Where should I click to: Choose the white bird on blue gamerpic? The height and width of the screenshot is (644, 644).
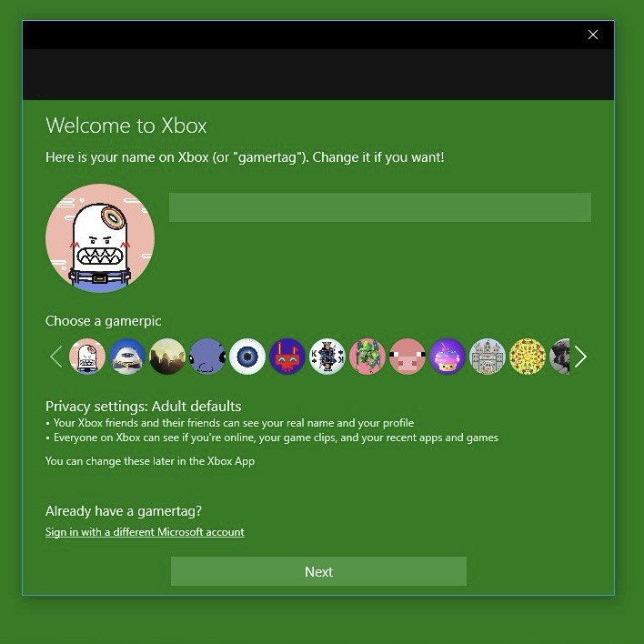(x=127, y=357)
